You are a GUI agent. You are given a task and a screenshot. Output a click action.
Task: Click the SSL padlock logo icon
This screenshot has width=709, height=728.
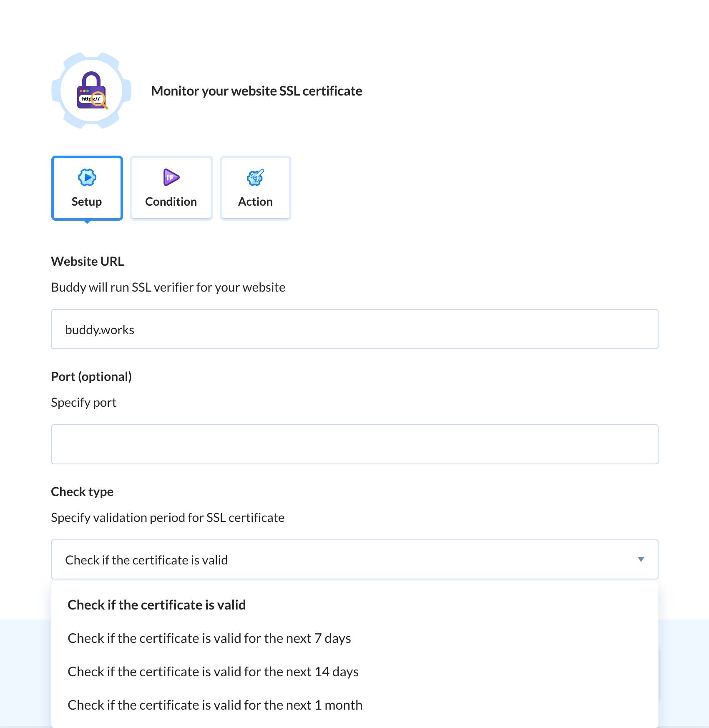coord(91,91)
